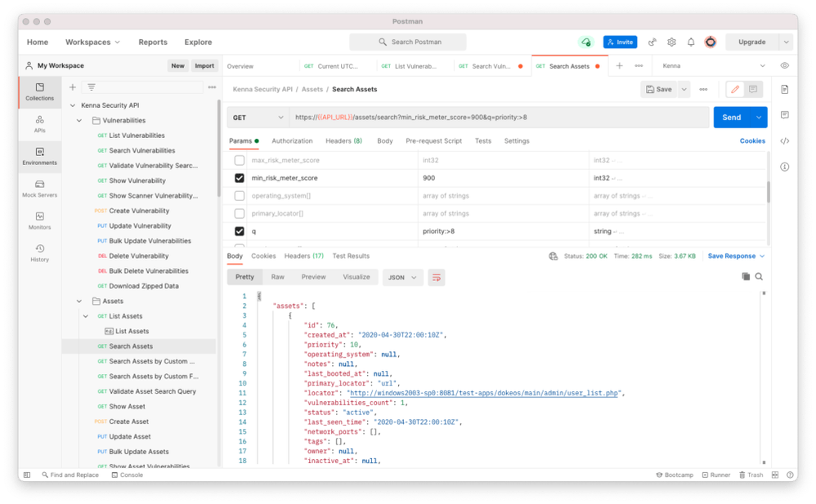Open the tab options three-dot menu
816x504 pixels.
pos(639,66)
